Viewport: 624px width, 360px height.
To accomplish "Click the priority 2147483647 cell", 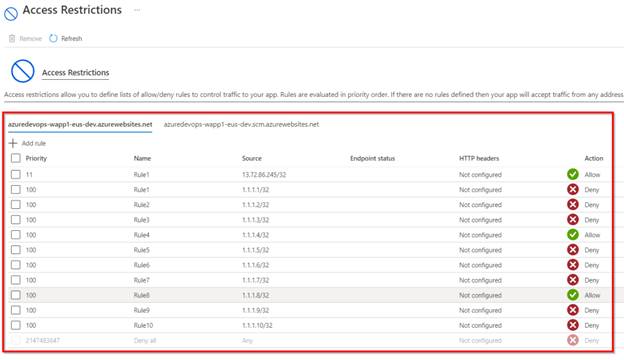I will (x=43, y=341).
